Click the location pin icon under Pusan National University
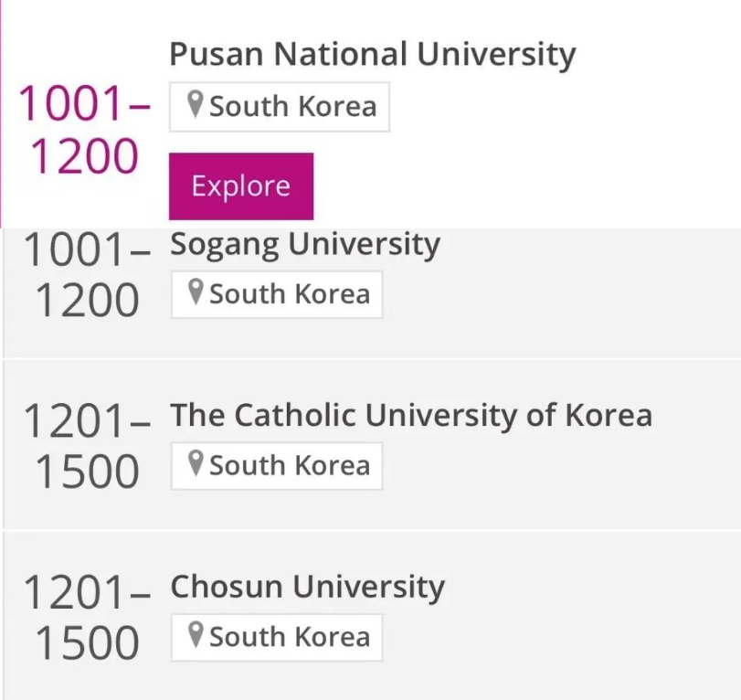The image size is (741, 700). coord(196,104)
